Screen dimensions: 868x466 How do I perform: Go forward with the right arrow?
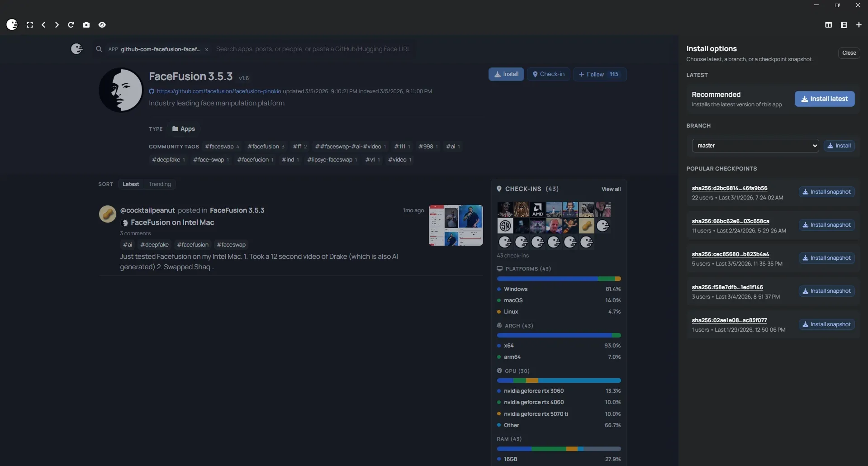pos(57,25)
